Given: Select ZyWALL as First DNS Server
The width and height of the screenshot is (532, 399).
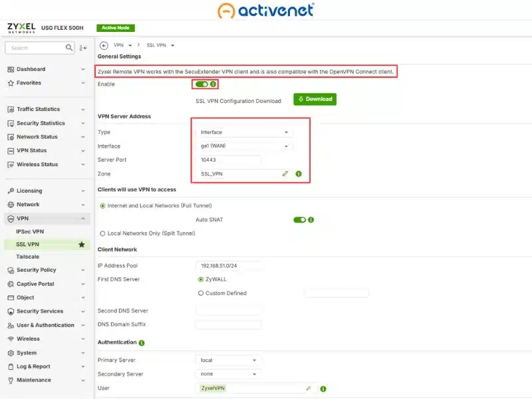Looking at the screenshot, I should pyautogui.click(x=201, y=279).
